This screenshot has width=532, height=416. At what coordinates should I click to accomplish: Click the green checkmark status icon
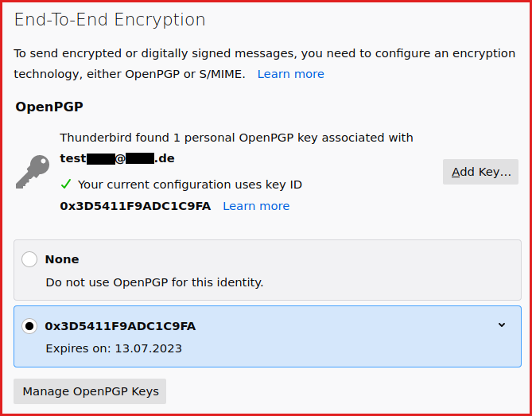[x=66, y=185]
